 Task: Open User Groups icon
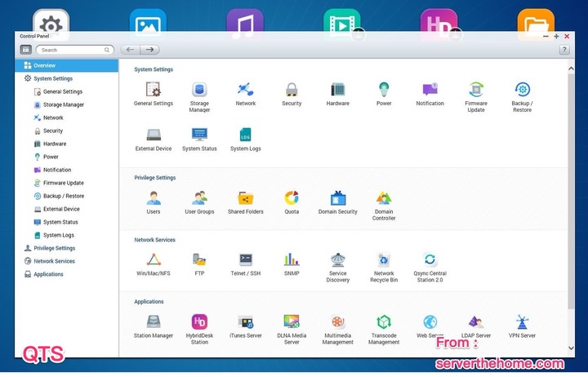pyautogui.click(x=199, y=197)
